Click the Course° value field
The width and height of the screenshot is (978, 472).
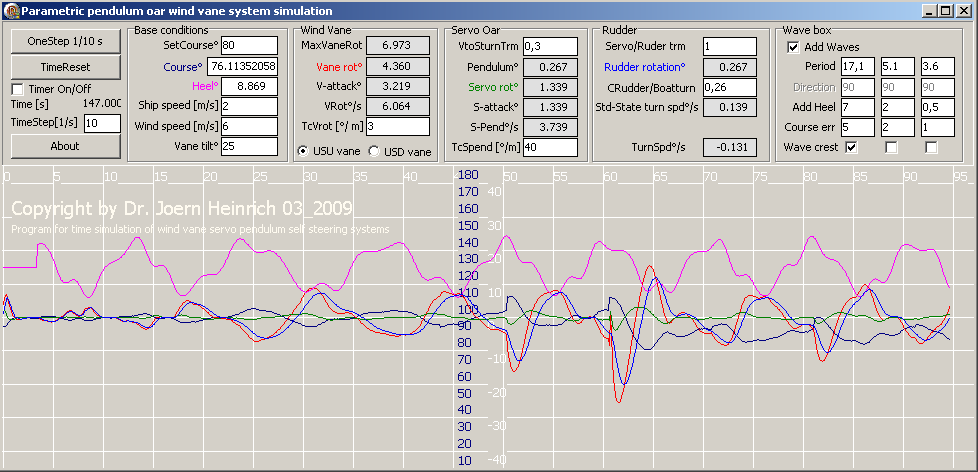(244, 67)
